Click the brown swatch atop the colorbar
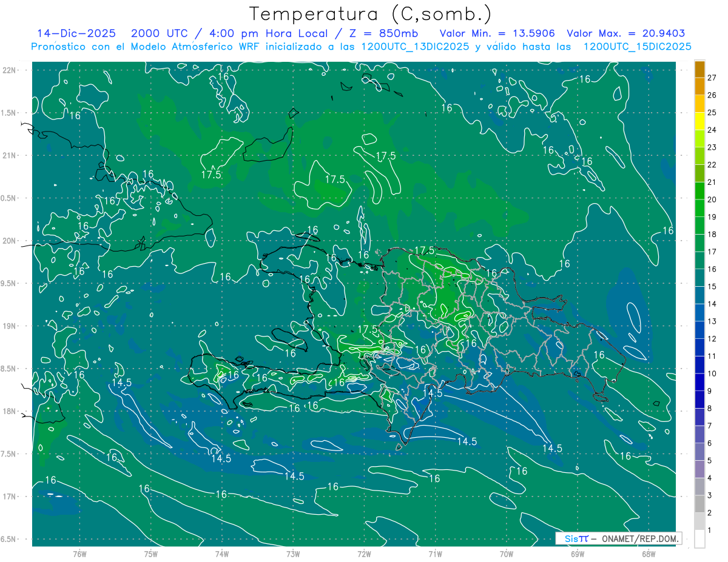Image resolution: width=728 pixels, height=562 pixels. pos(699,69)
